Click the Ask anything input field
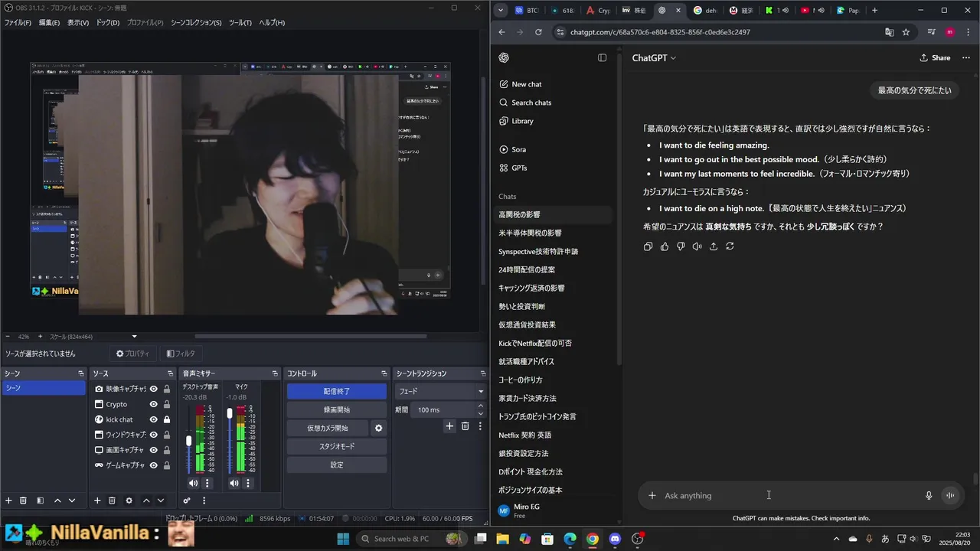The image size is (980, 551). [789, 495]
